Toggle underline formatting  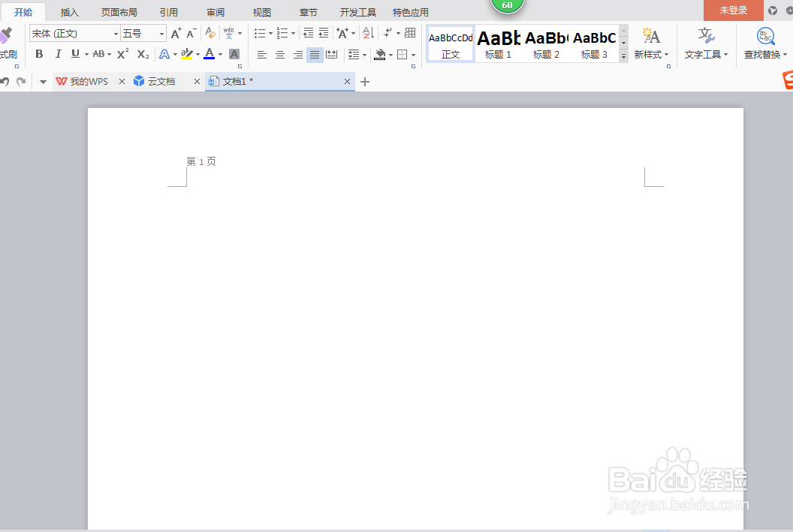tap(75, 54)
